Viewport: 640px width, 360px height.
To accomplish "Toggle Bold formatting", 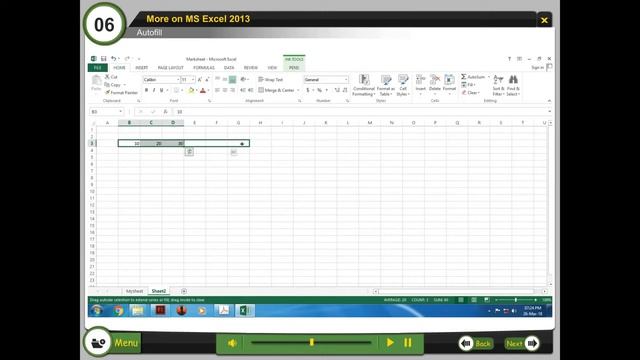I will [147, 90].
